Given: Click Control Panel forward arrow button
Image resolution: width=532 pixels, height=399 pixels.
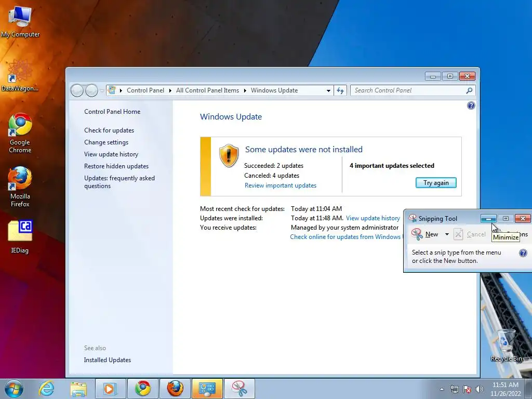Looking at the screenshot, I should [91, 90].
